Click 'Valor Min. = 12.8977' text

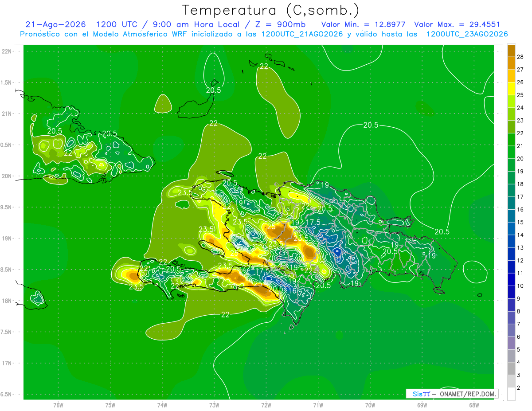point(363,24)
